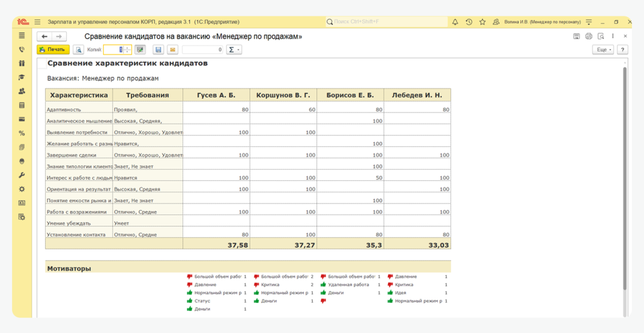Click the notifications bell icon
Screen dimensions: 644x333
(x=455, y=22)
